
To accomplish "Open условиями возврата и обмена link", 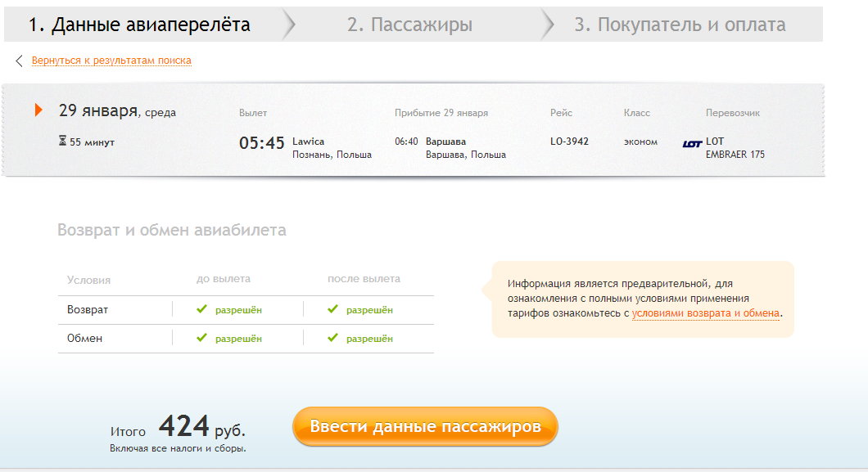I will click(706, 313).
